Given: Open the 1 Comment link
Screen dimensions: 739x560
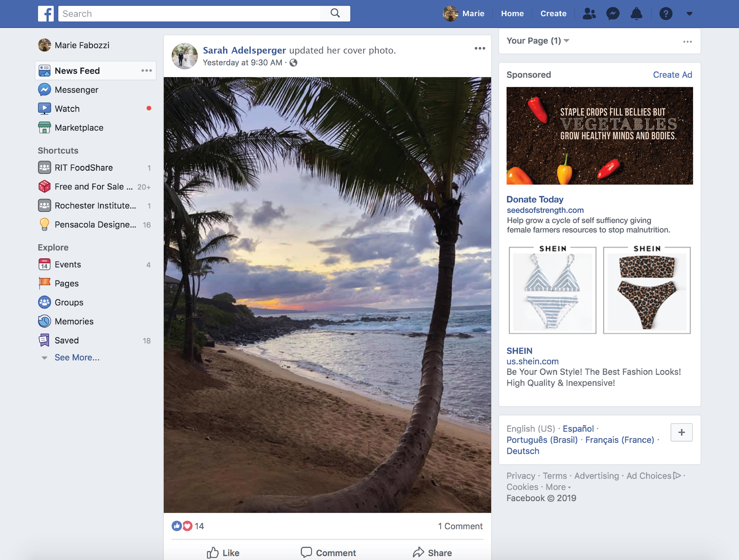Looking at the screenshot, I should pos(460,526).
